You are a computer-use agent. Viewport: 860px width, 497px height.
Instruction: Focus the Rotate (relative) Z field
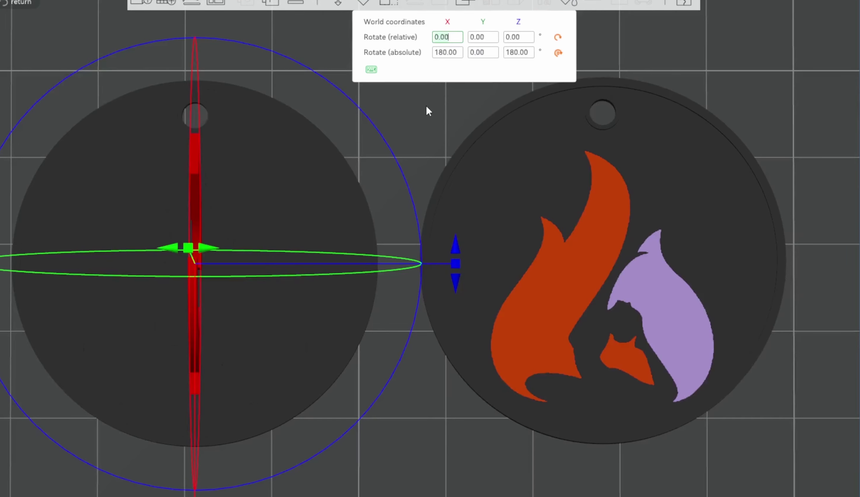[518, 37]
